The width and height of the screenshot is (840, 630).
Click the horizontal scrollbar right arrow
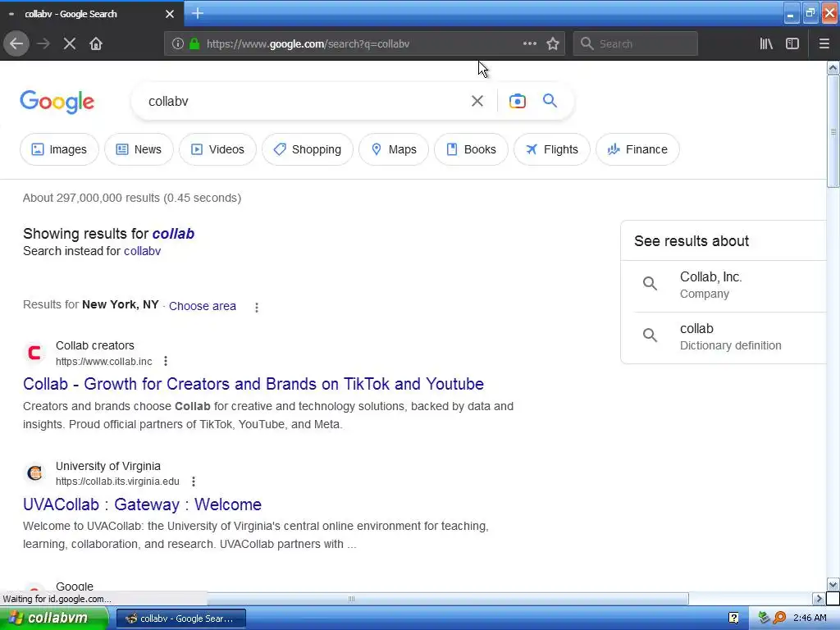(x=819, y=598)
